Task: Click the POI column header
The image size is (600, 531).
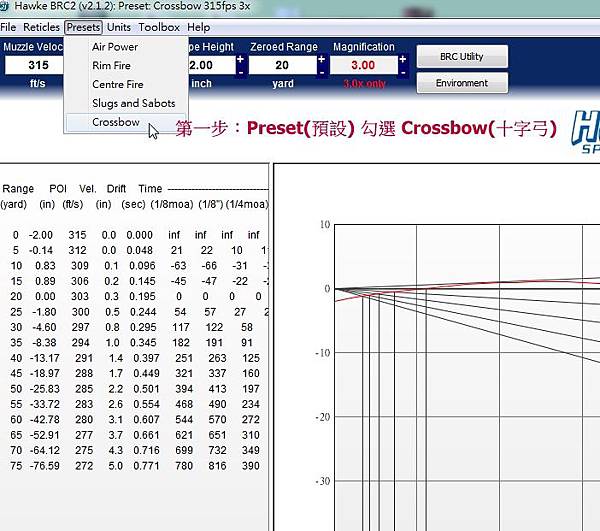Action: point(58,189)
